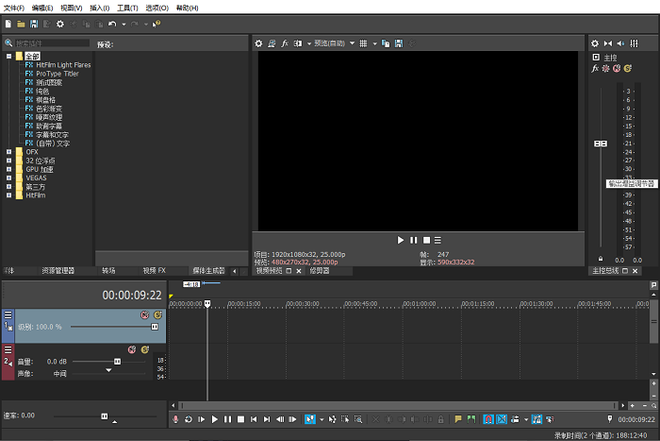Expand the OFX folder in tree
This screenshot has width=660, height=441.
[9, 152]
